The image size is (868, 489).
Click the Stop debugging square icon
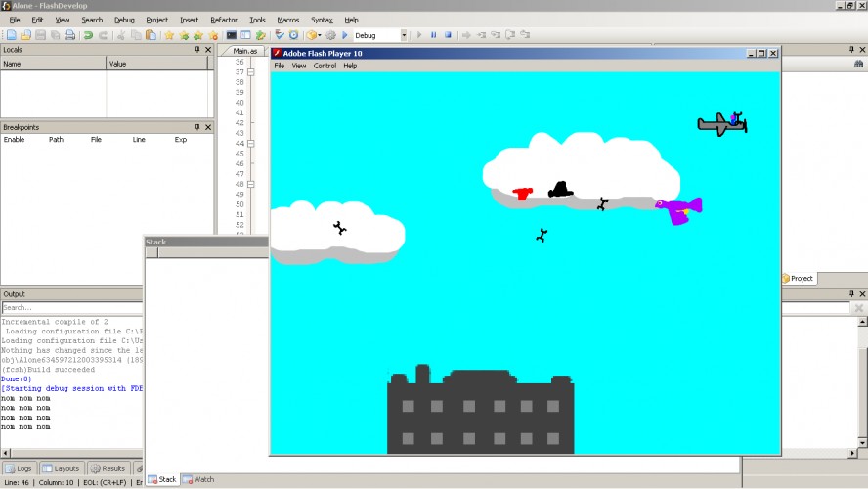(448, 35)
